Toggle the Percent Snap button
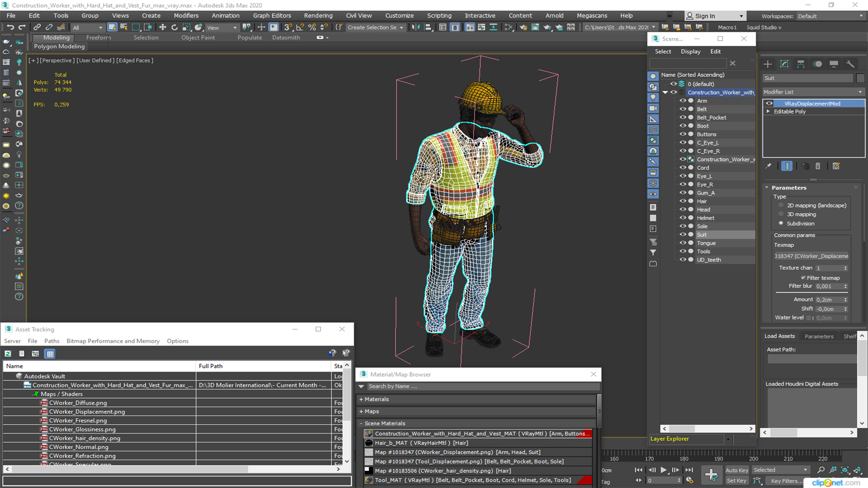Image resolution: width=868 pixels, height=488 pixels. click(312, 28)
